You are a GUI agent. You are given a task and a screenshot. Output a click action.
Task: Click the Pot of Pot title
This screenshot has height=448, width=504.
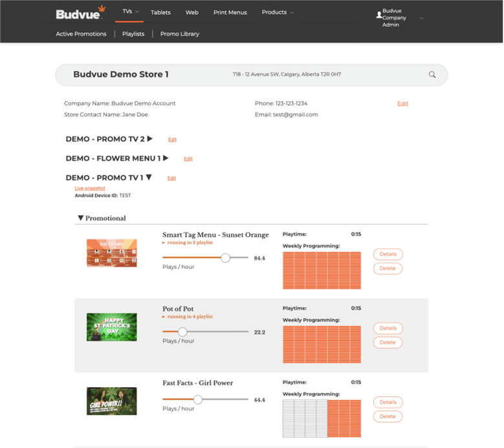point(178,309)
